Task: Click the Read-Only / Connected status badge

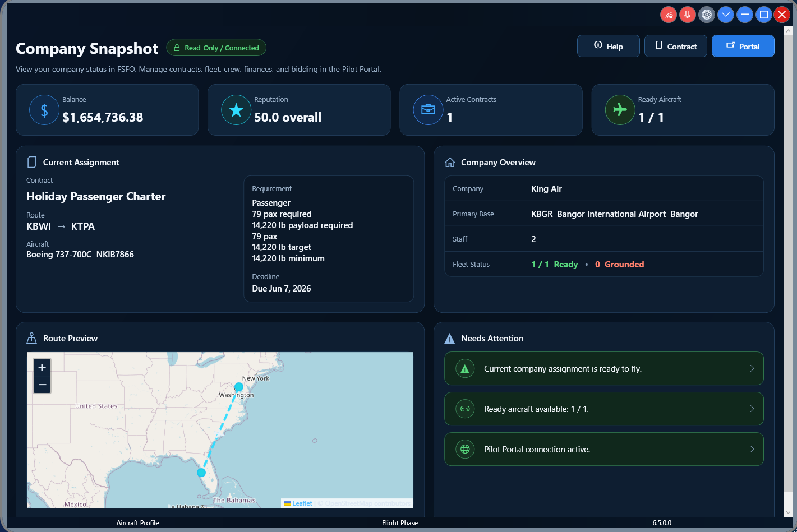Action: 216,48
